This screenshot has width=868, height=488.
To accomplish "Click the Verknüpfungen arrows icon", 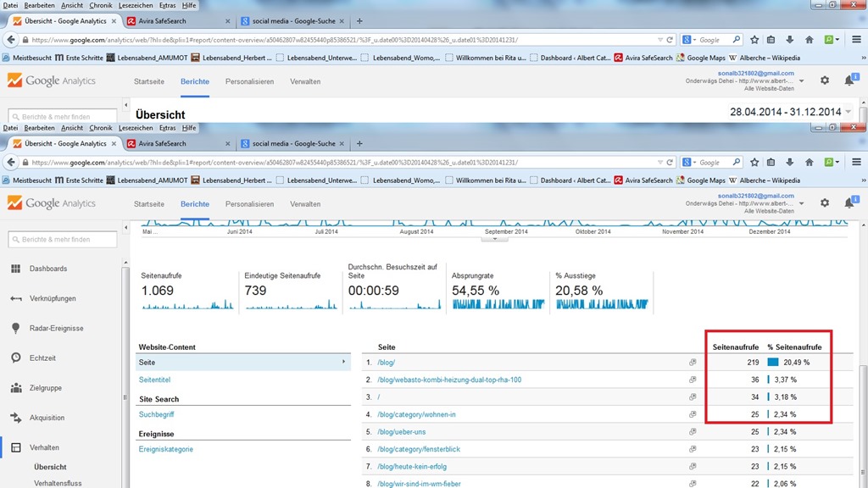I will point(15,298).
